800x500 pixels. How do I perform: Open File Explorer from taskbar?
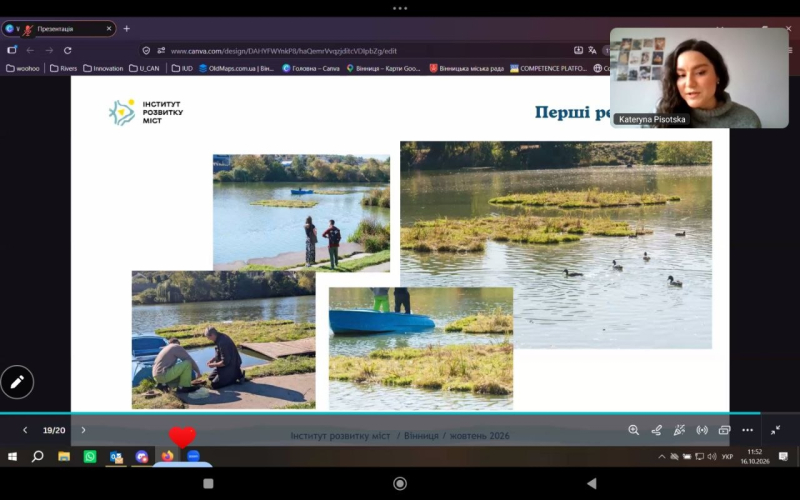[x=64, y=456]
